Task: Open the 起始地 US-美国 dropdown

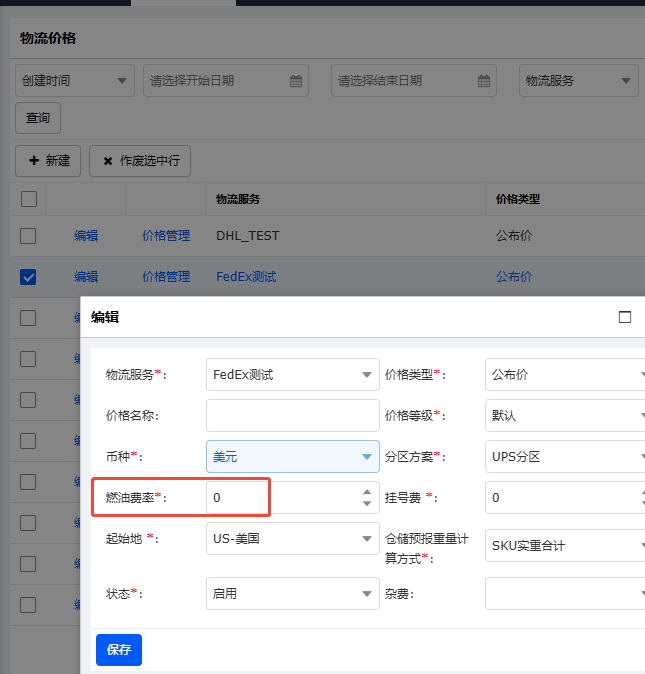Action: click(x=293, y=539)
